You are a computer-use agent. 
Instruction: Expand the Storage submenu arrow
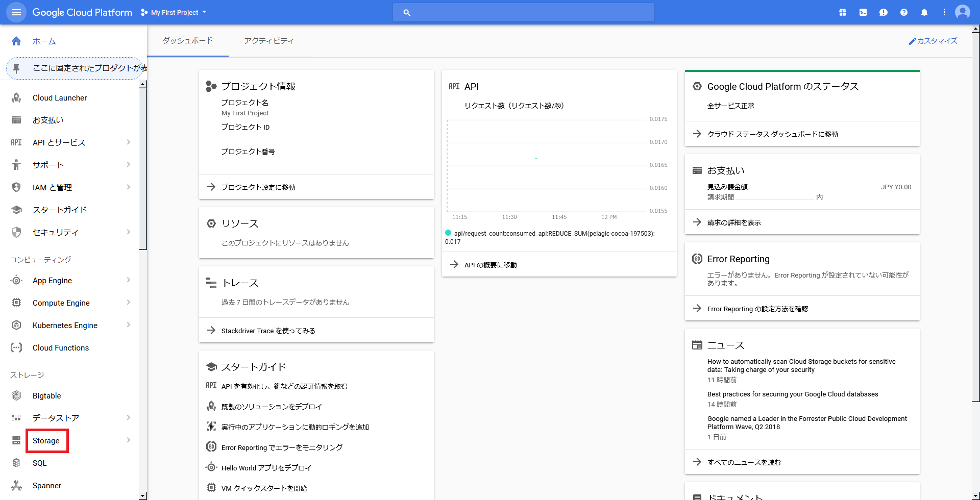[x=129, y=440]
